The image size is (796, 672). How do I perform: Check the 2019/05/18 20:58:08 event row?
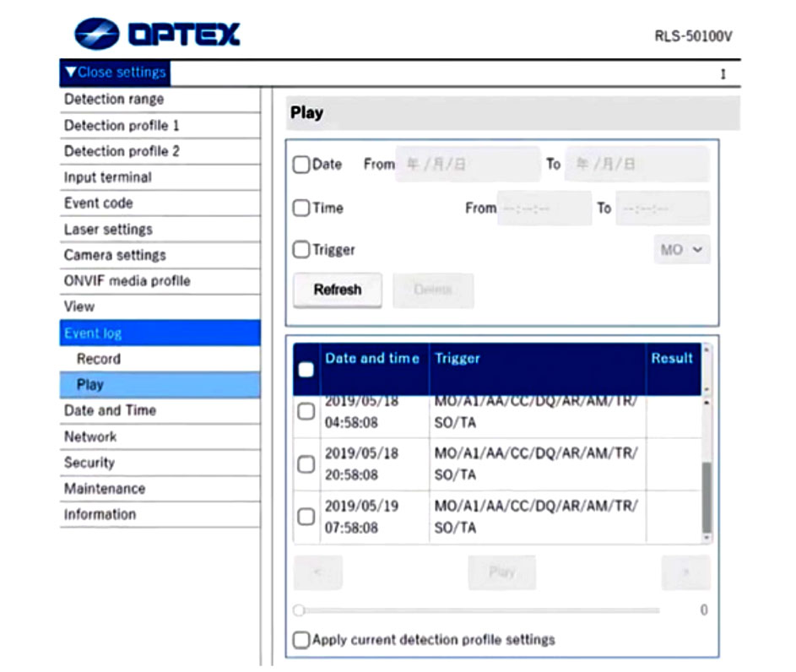[x=306, y=464]
